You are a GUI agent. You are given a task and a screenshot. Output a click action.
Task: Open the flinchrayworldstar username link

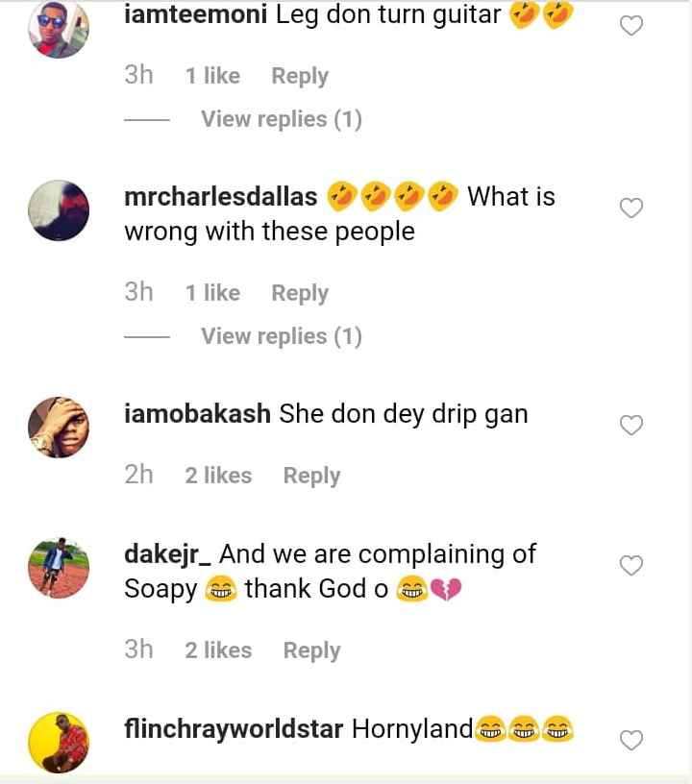click(234, 729)
